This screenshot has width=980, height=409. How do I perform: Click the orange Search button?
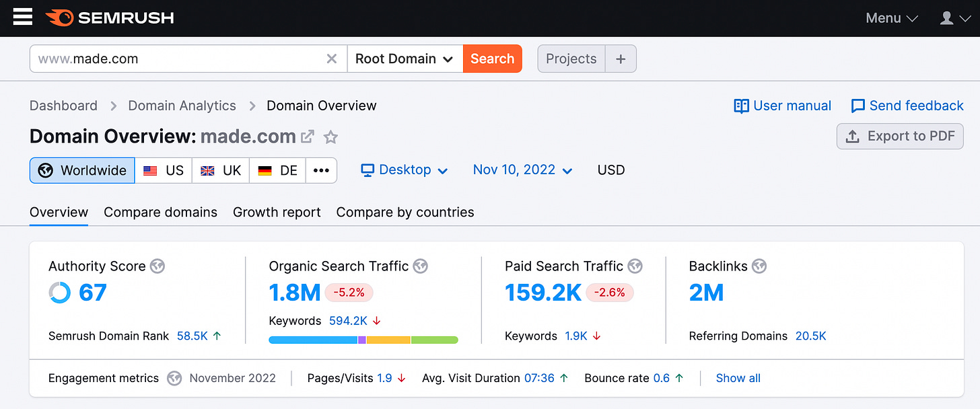click(493, 59)
